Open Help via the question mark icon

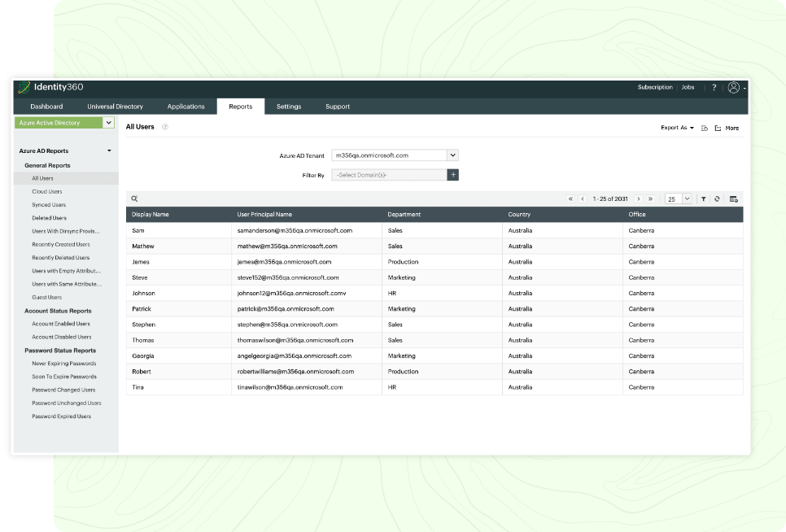(714, 87)
